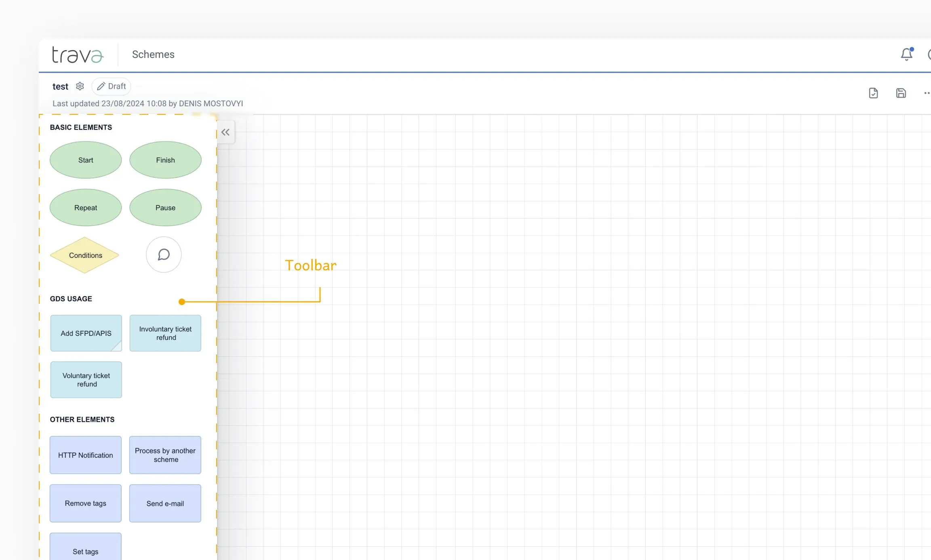931x560 pixels.
Task: Click the save scheme floppy icon
Action: [901, 93]
